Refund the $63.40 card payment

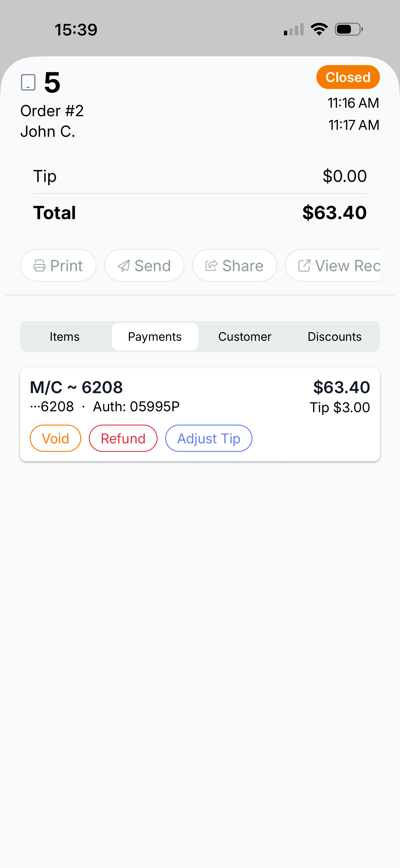(123, 438)
